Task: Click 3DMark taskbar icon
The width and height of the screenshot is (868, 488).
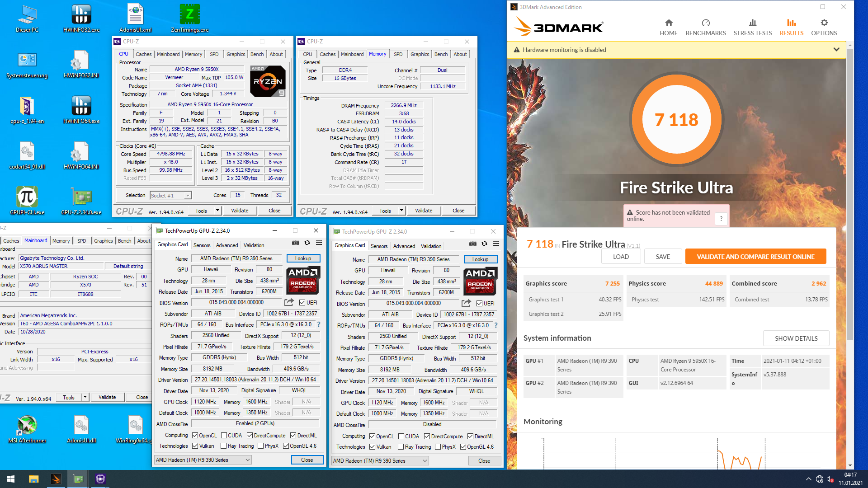Action: (56, 479)
